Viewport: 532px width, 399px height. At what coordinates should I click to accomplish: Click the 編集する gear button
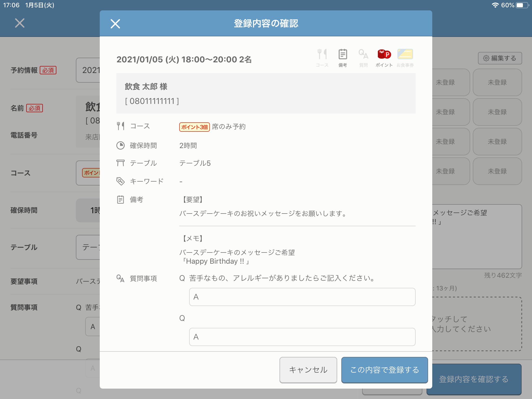pos(500,58)
